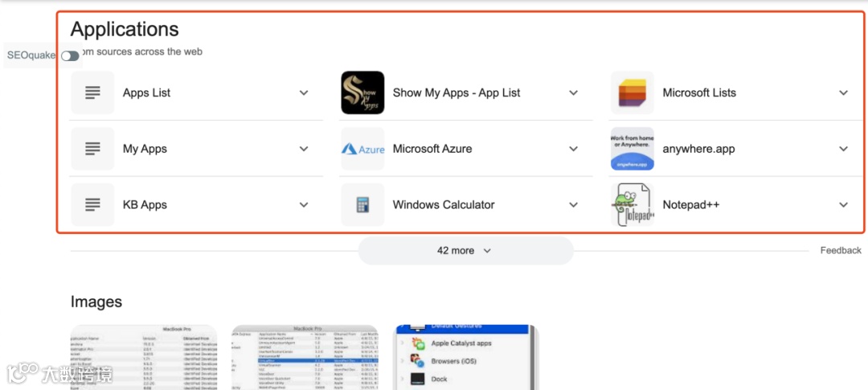
Task: Click the Microsoft Lists logo icon
Action: [633, 92]
